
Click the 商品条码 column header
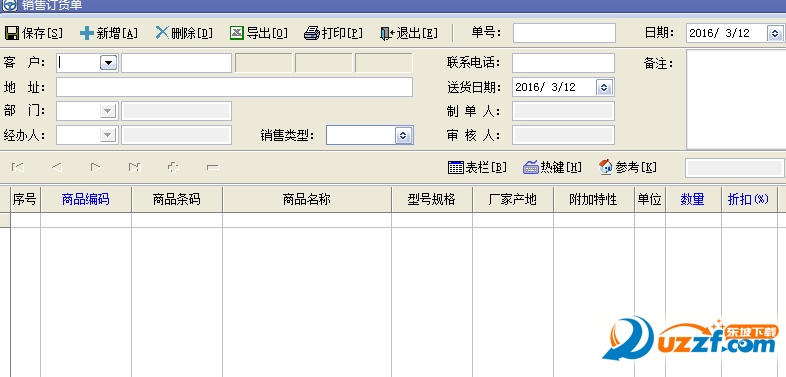point(177,200)
